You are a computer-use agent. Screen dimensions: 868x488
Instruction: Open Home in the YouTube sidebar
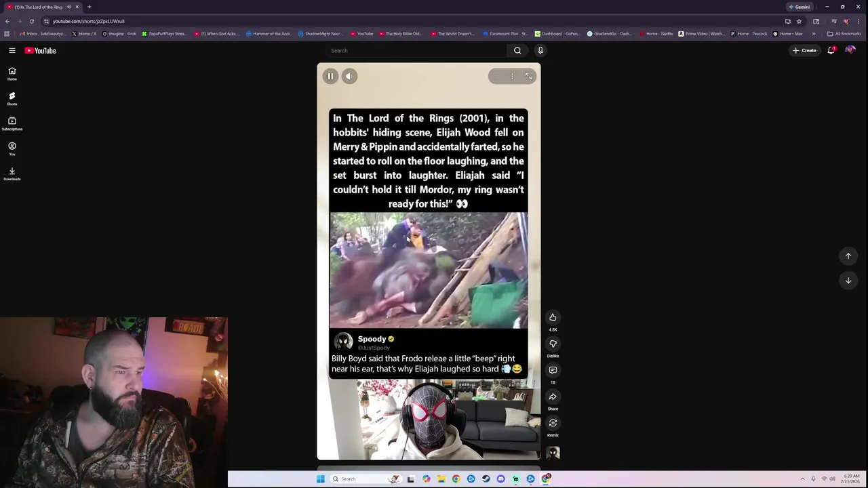tap(12, 74)
